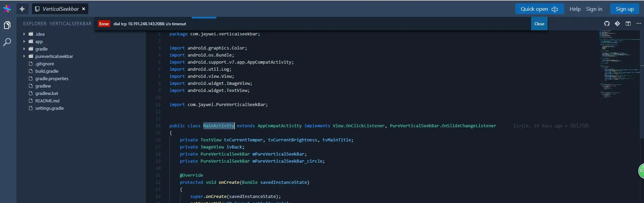Expand the gradle folder
The height and width of the screenshot is (203, 644).
[24, 49]
